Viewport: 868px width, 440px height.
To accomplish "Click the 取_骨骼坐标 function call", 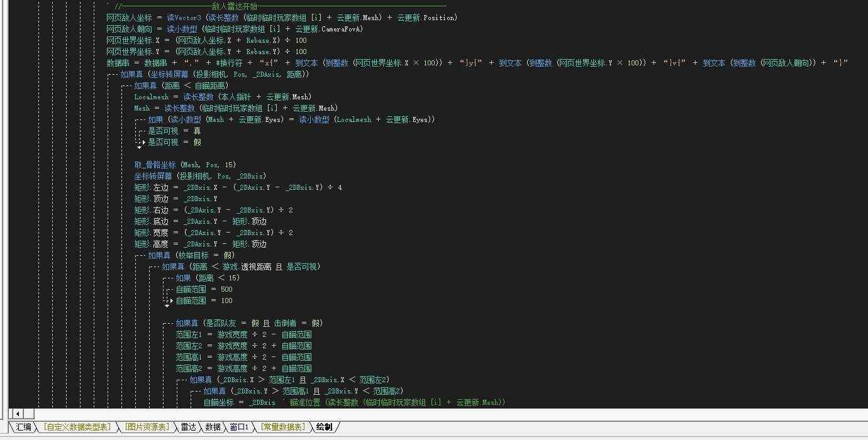I will [x=155, y=165].
